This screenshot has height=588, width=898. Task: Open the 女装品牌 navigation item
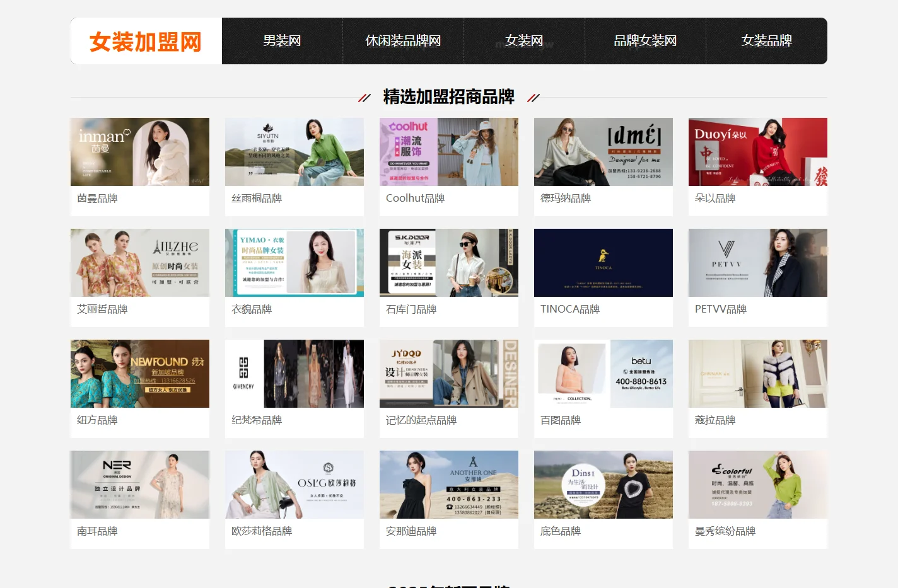(766, 41)
